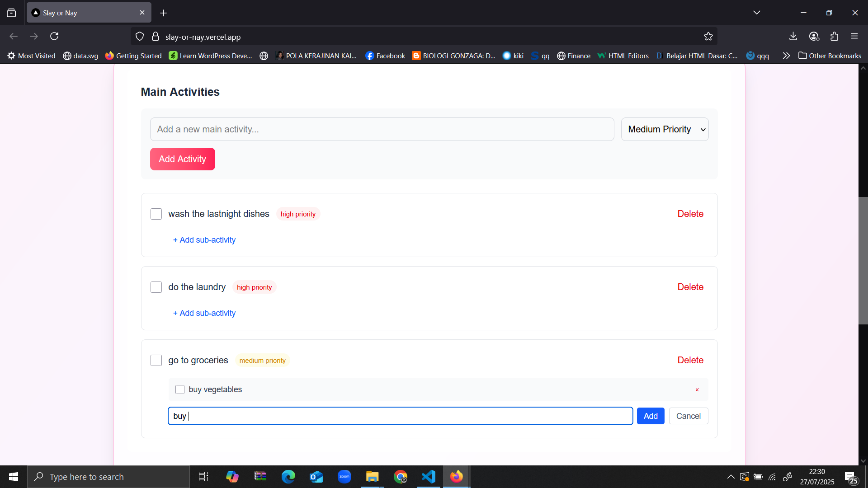Open the extensions puzzle icon
The image size is (868, 488).
coord(834,36)
